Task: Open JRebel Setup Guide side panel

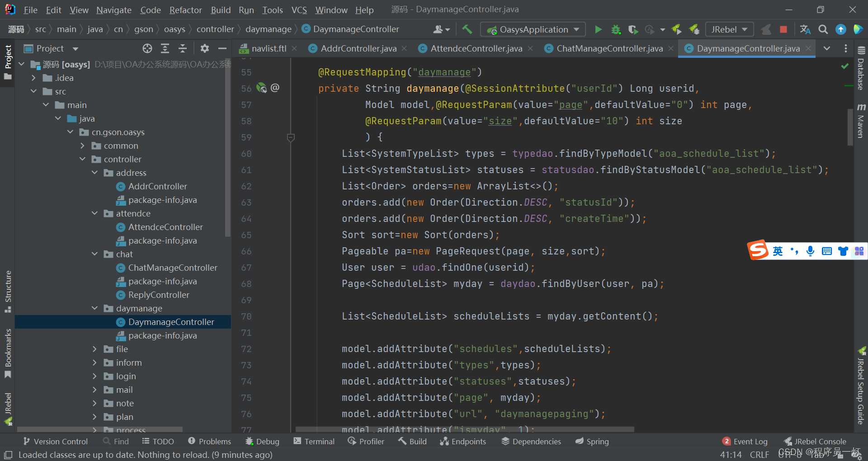Action: tap(861, 386)
